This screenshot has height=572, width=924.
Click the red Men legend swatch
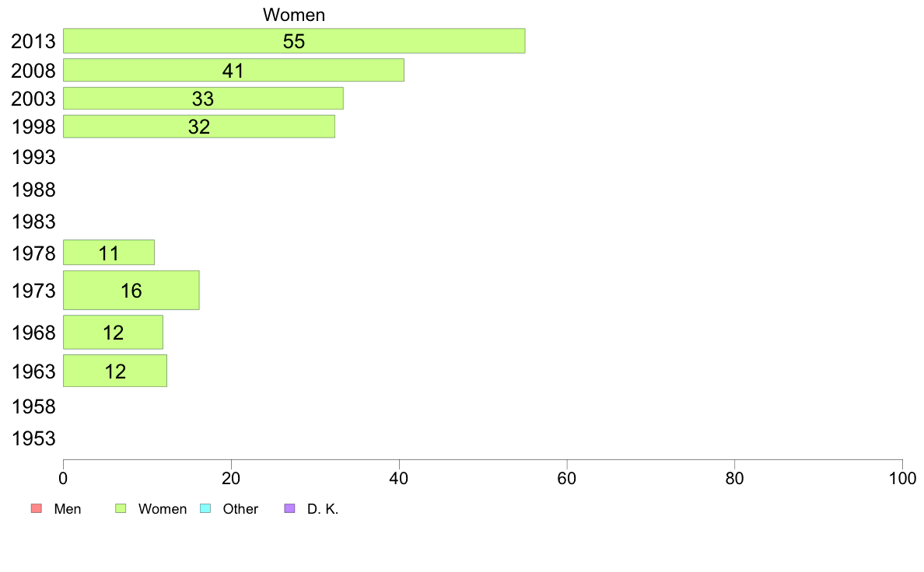pos(37,508)
